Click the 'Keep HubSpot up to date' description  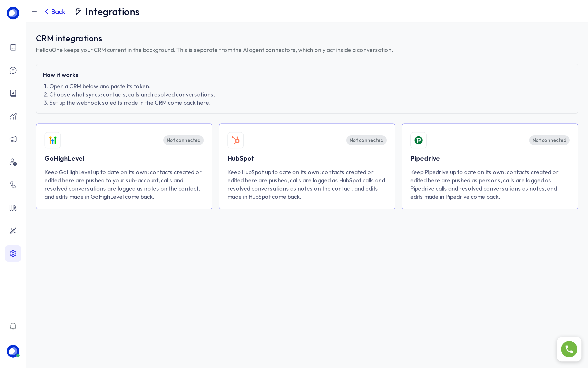pos(306,184)
